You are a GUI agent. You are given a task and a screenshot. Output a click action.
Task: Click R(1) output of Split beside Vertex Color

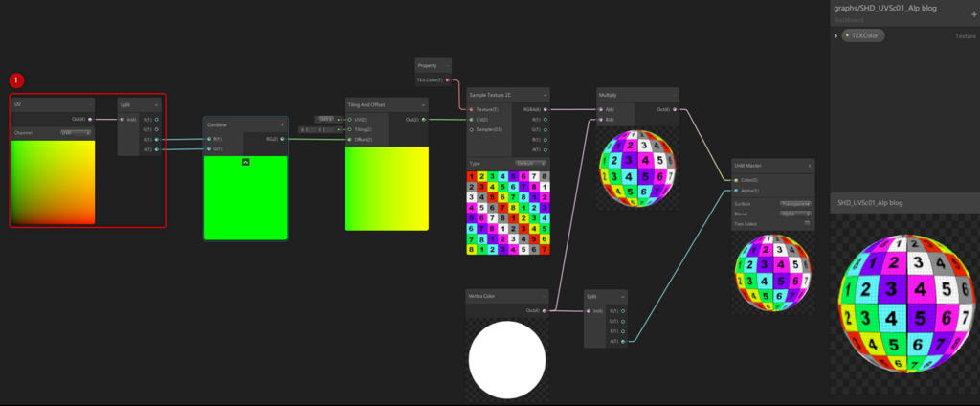point(623,311)
